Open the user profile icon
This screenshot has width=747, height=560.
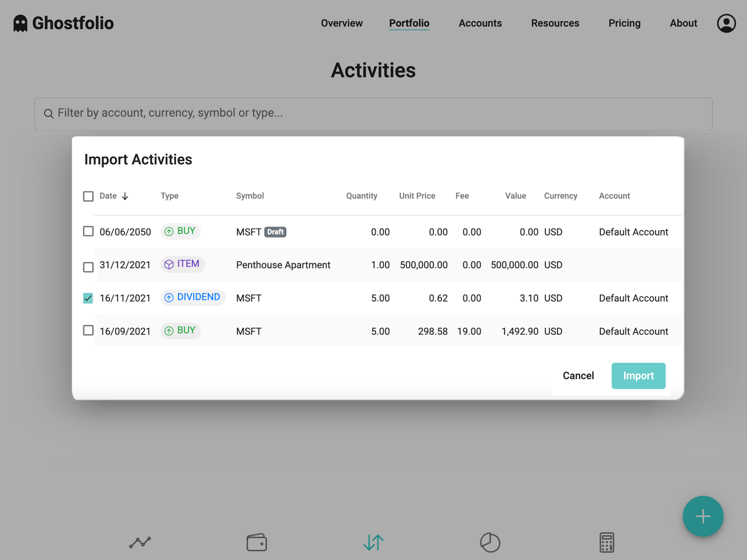tap(726, 23)
